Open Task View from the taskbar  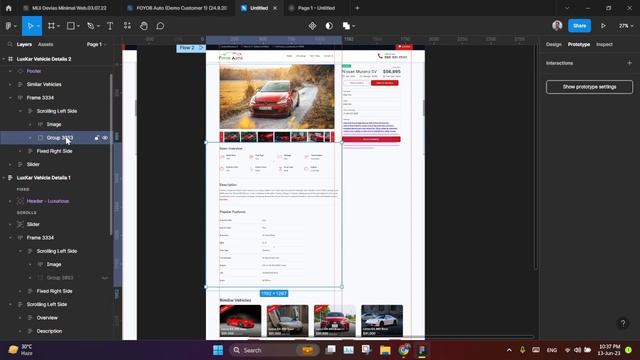tap(330, 350)
